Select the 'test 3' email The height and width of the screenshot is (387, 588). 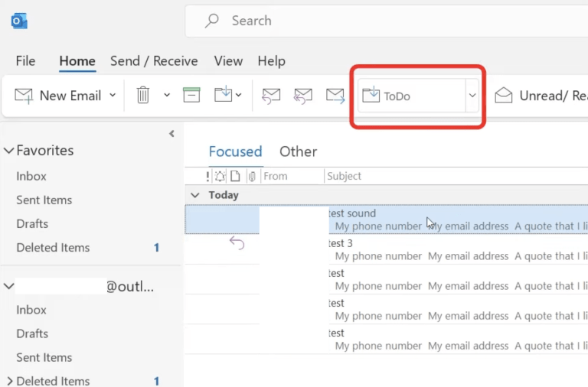pyautogui.click(x=386, y=249)
